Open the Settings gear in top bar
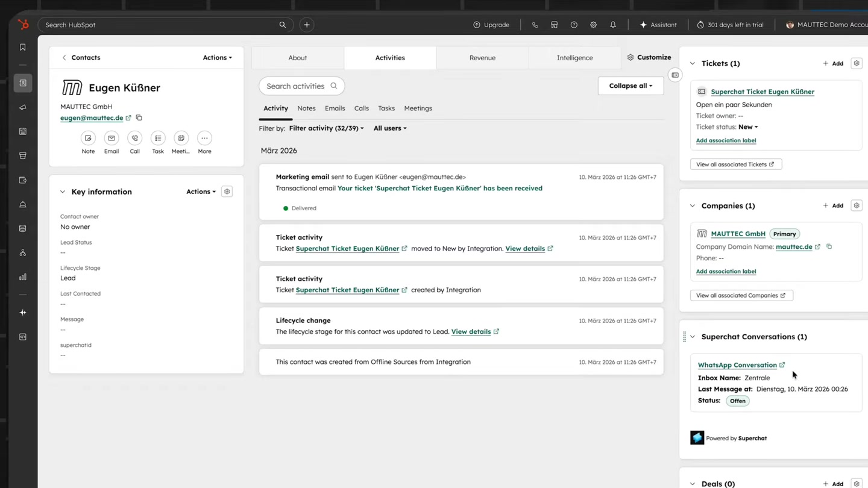The height and width of the screenshot is (488, 868). click(x=593, y=25)
